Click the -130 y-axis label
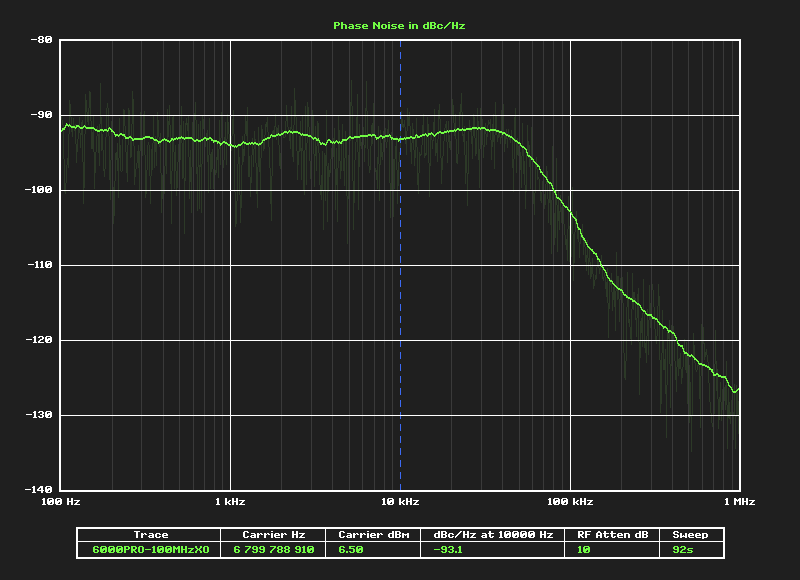800x580 pixels. [39, 415]
